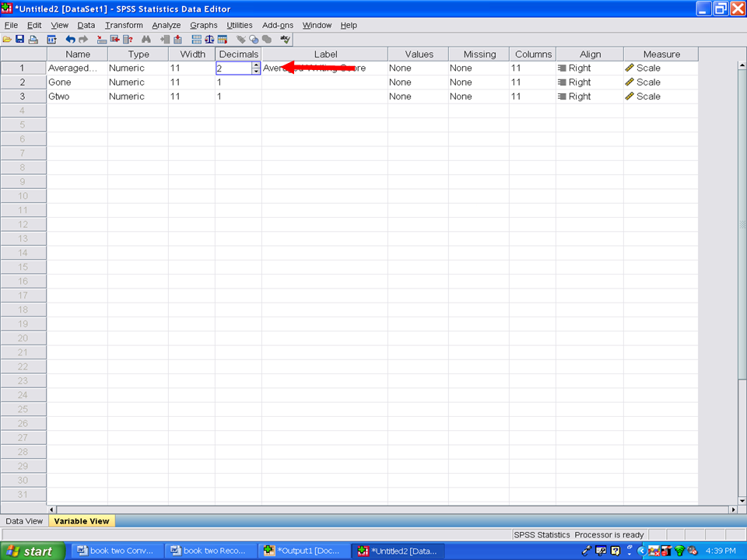This screenshot has width=747, height=560.
Task: Click the Decimals input field for row 1
Action: [x=233, y=68]
